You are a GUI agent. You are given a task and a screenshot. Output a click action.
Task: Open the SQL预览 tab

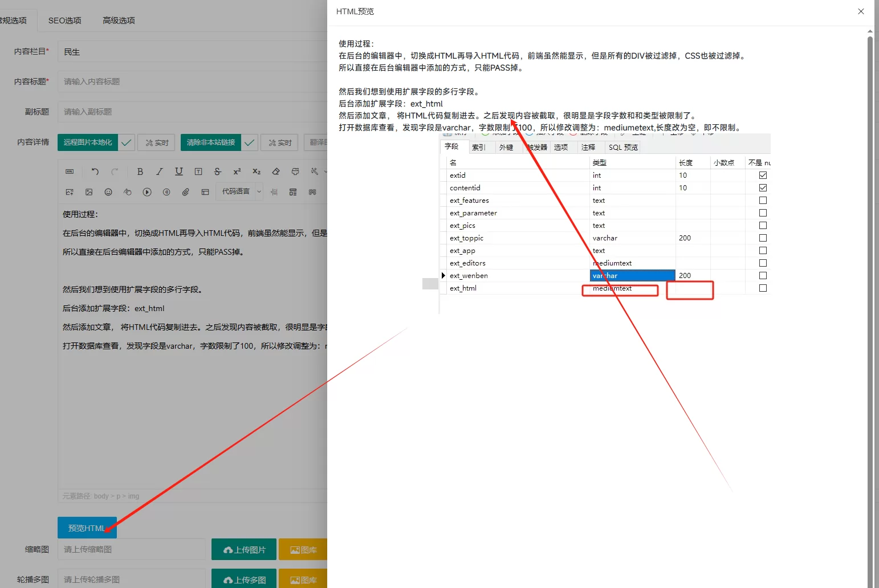click(x=622, y=146)
